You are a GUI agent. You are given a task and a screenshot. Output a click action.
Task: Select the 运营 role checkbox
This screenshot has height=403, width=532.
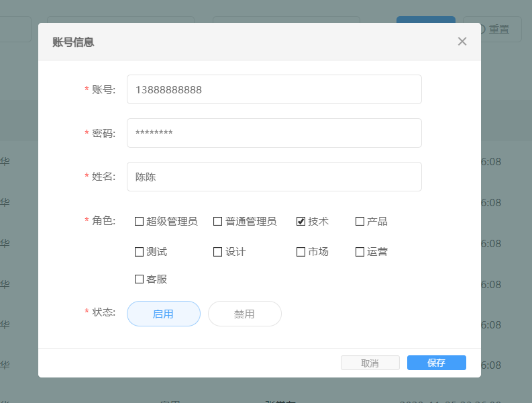pyautogui.click(x=360, y=252)
